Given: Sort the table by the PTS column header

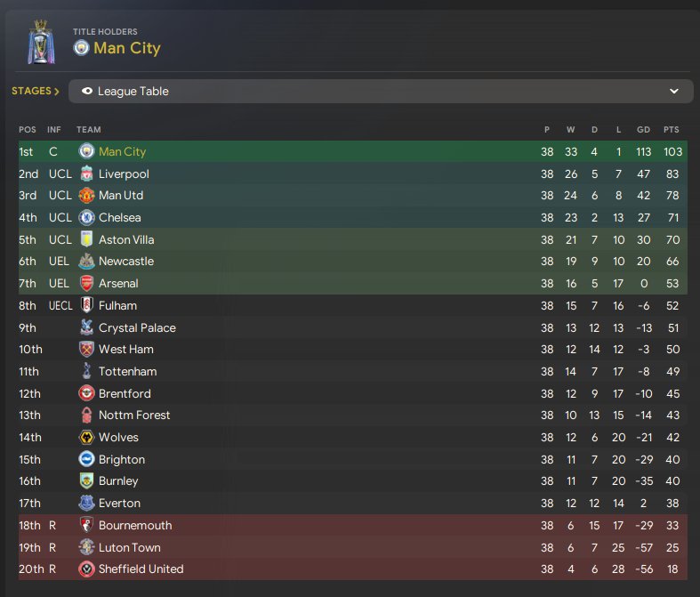Looking at the screenshot, I should point(671,130).
